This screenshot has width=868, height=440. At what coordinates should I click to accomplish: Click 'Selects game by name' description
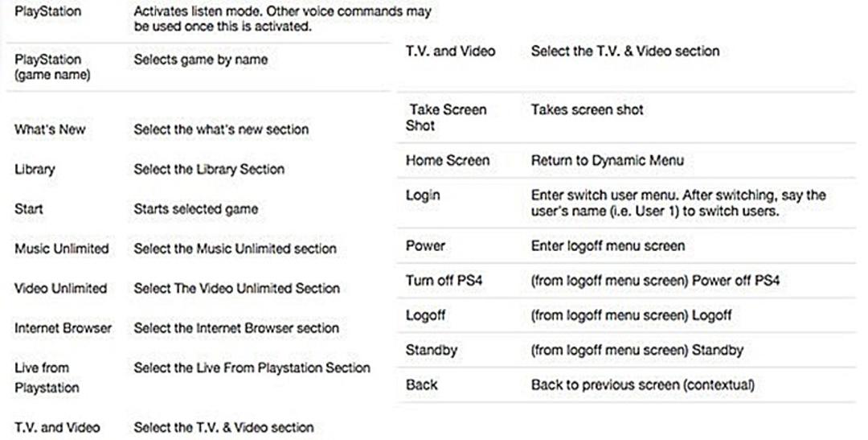point(201,60)
